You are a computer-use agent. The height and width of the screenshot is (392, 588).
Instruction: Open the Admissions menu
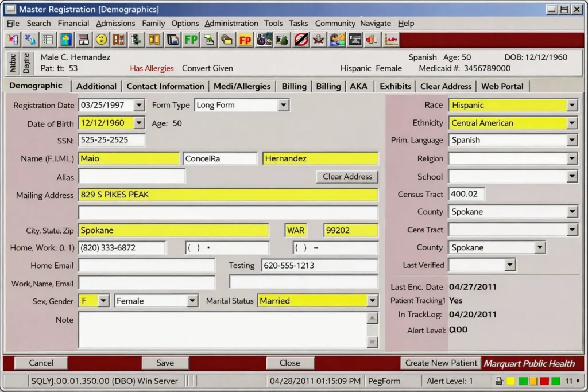tap(115, 23)
